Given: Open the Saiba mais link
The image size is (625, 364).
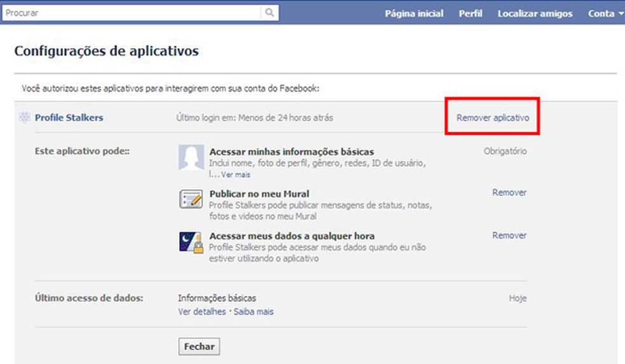Looking at the screenshot, I should coord(253,311).
